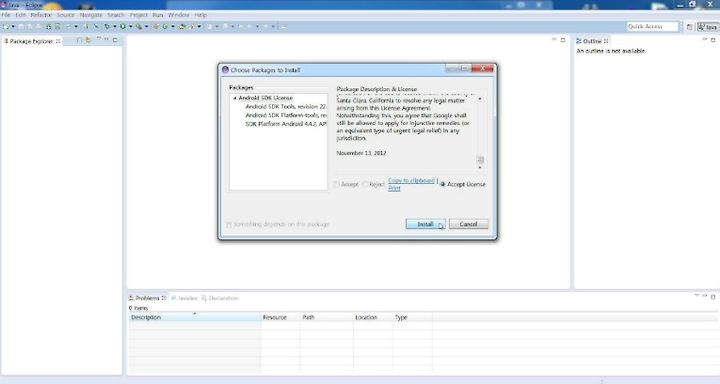Click the Debug toolbar icon
The width and height of the screenshot is (720, 384).
click(x=107, y=27)
